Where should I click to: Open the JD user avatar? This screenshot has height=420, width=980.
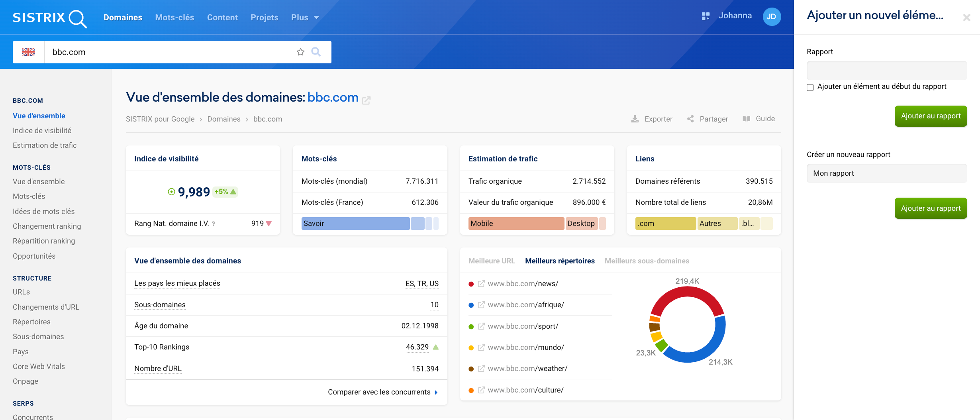772,17
